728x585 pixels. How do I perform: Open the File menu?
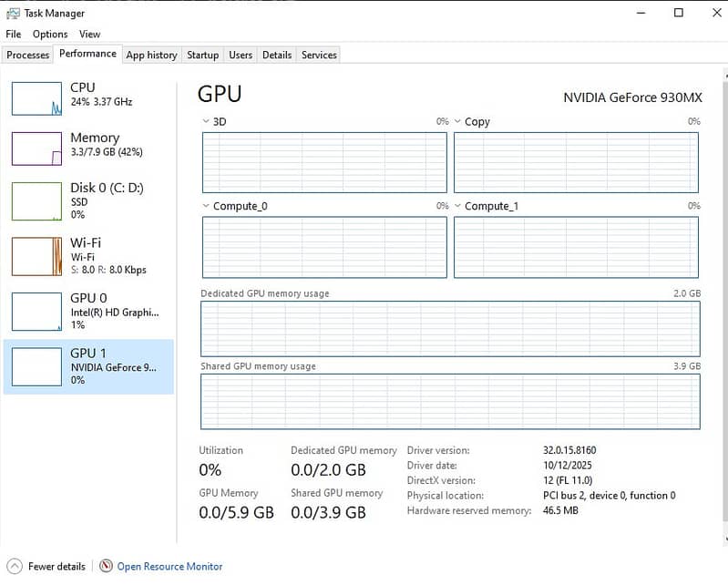point(14,35)
